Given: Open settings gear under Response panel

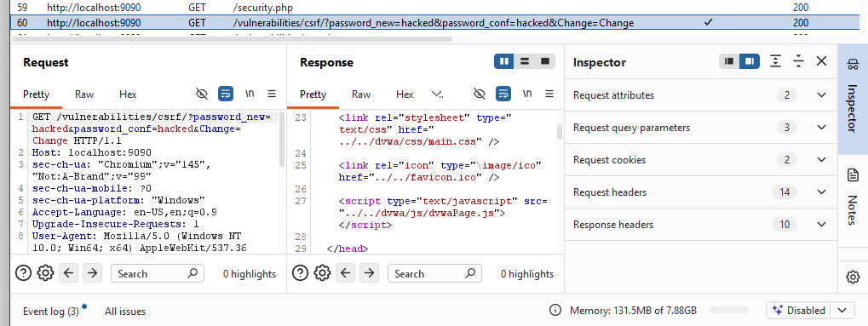Looking at the screenshot, I should pos(323,273).
